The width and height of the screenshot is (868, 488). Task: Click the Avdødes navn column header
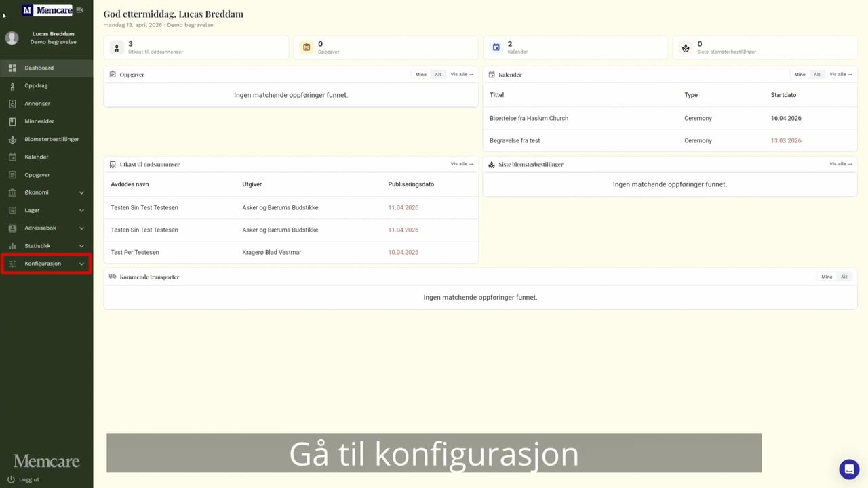(x=130, y=184)
